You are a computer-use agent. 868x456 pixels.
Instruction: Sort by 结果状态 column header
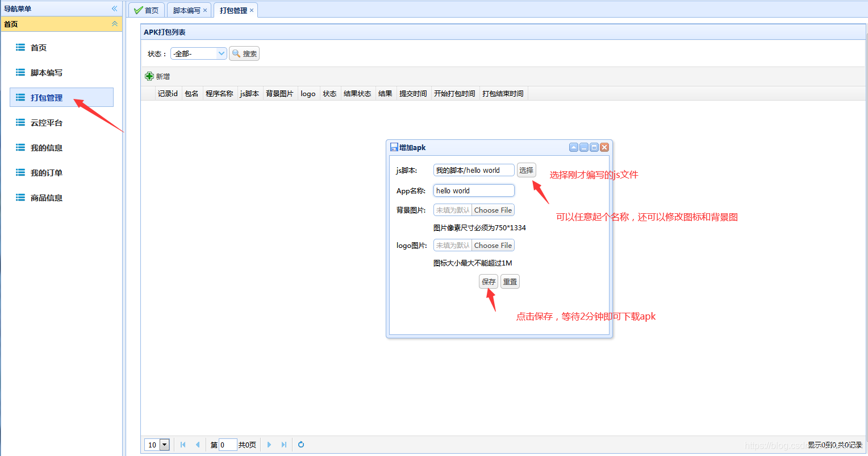pos(357,93)
